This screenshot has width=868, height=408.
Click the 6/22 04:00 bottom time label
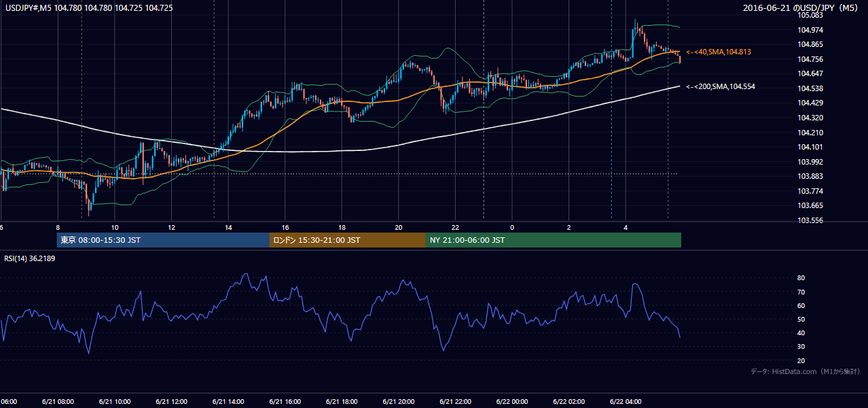[625, 401]
